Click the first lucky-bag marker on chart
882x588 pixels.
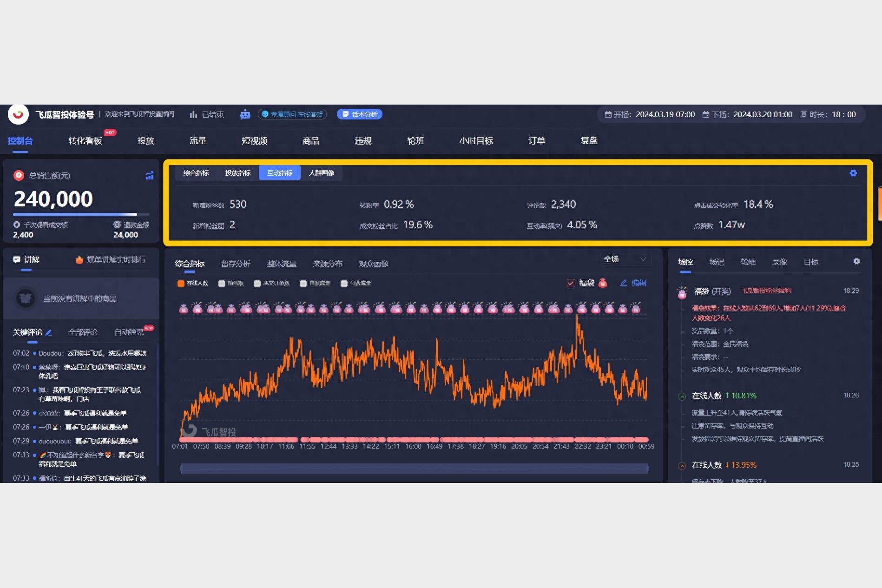point(184,308)
